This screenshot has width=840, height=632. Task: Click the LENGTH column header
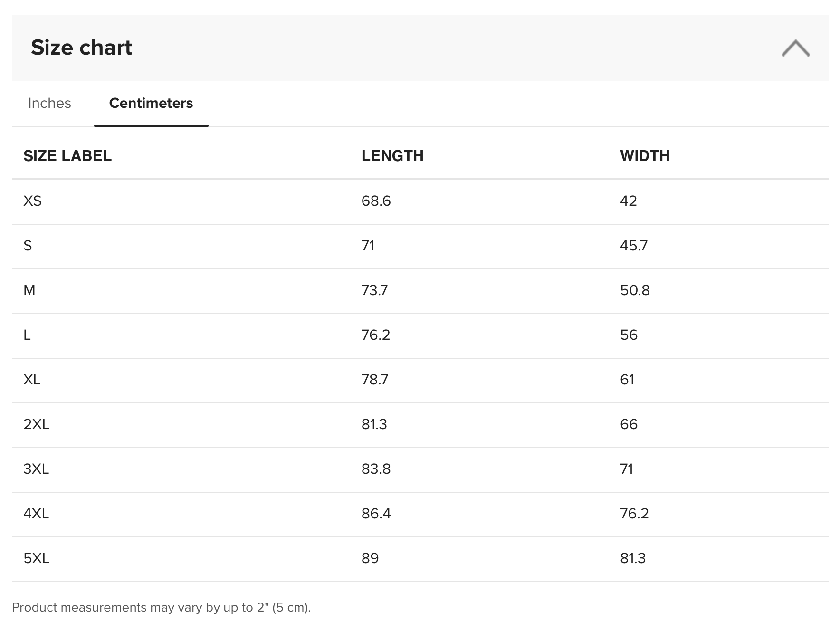point(392,156)
